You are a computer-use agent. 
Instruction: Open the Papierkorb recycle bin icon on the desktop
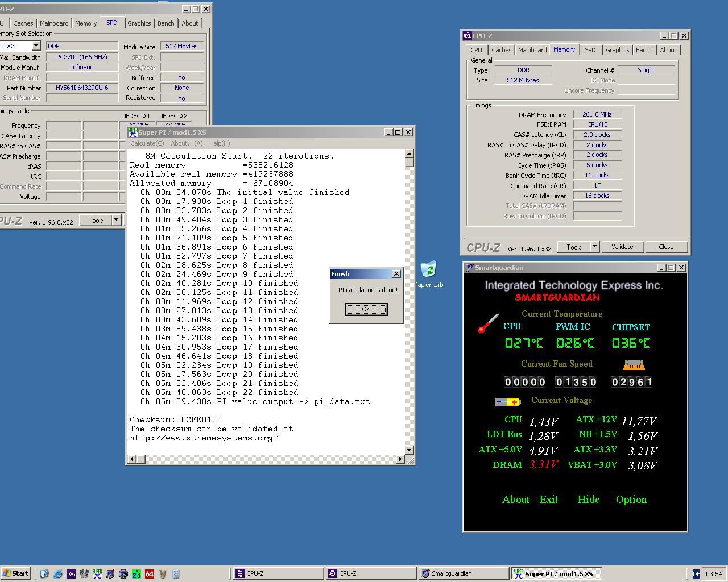(429, 274)
